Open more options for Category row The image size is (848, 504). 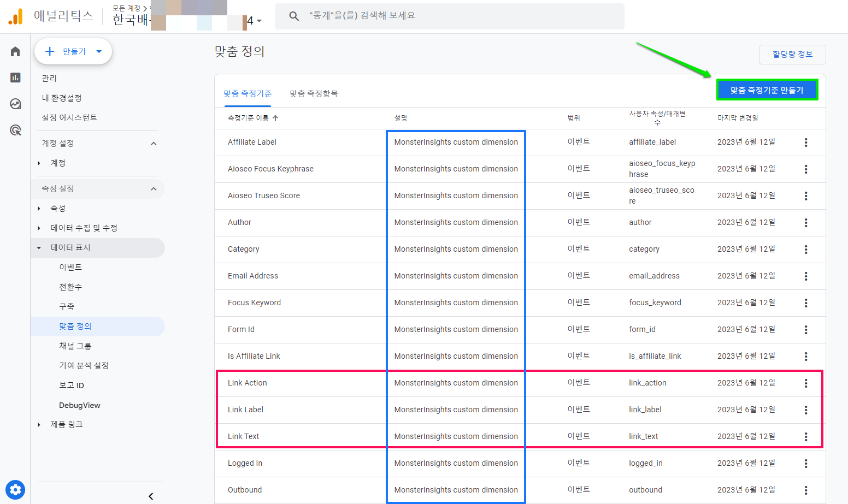click(x=806, y=250)
